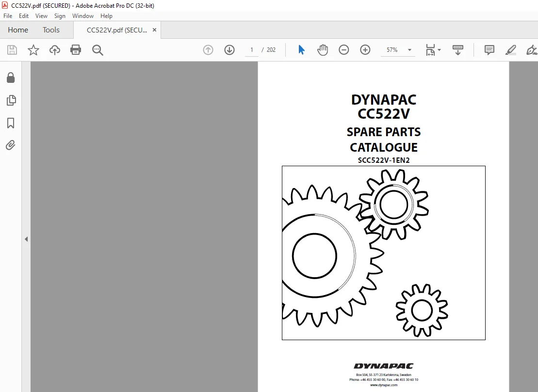Show the page thumbnails panel
The image size is (538, 392).
click(x=11, y=100)
